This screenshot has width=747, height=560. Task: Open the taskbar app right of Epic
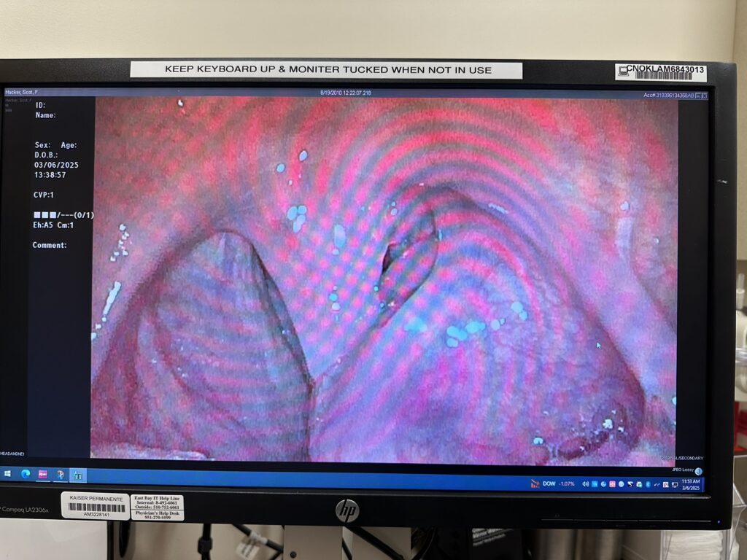pos(61,475)
